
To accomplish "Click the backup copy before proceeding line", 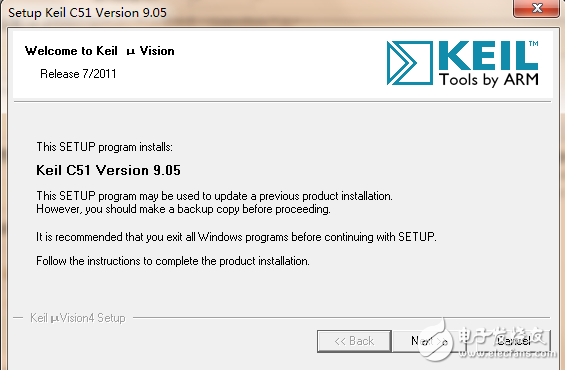I will 183,209.
